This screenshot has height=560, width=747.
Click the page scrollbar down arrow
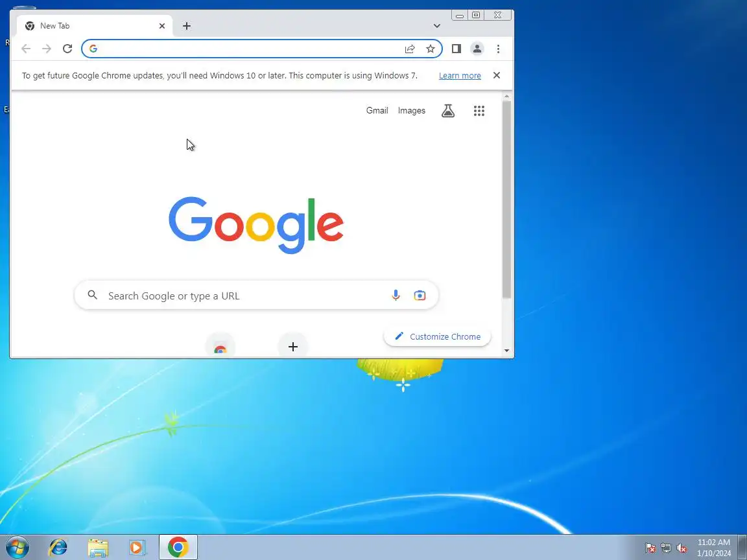point(506,351)
